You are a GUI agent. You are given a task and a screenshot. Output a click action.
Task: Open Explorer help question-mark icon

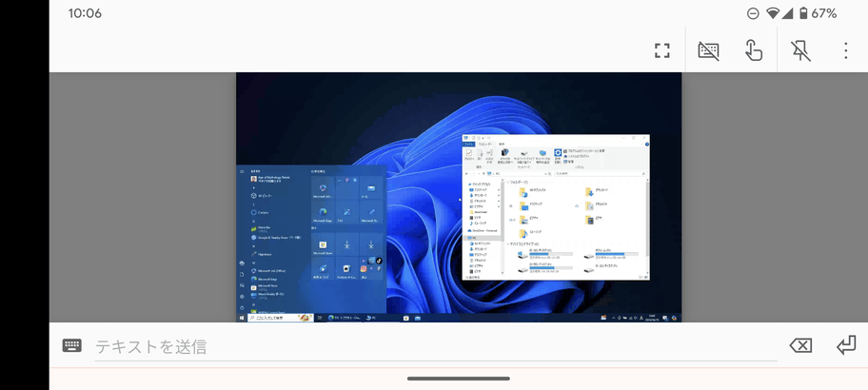click(646, 145)
